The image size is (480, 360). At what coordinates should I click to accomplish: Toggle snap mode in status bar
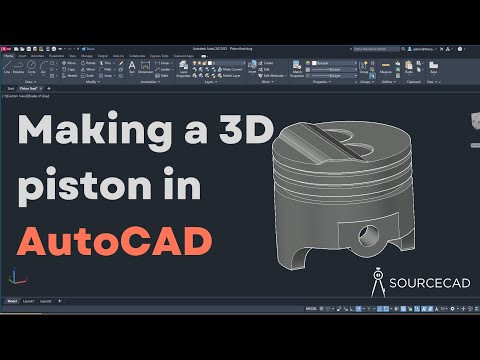(x=328, y=309)
